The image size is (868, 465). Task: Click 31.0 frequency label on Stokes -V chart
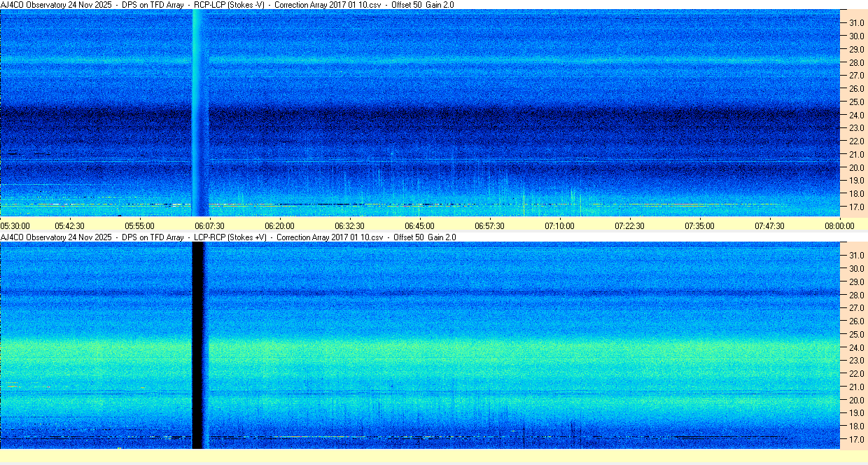click(x=856, y=23)
